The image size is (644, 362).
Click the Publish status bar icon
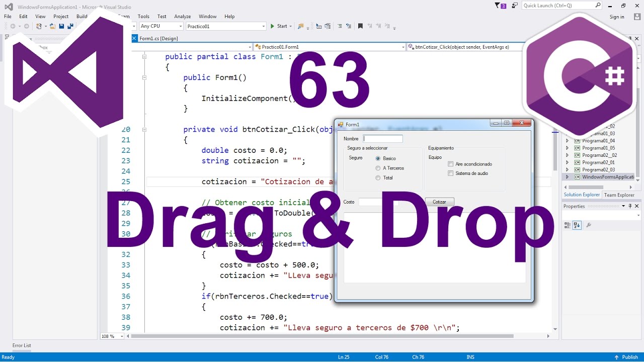coord(617,357)
